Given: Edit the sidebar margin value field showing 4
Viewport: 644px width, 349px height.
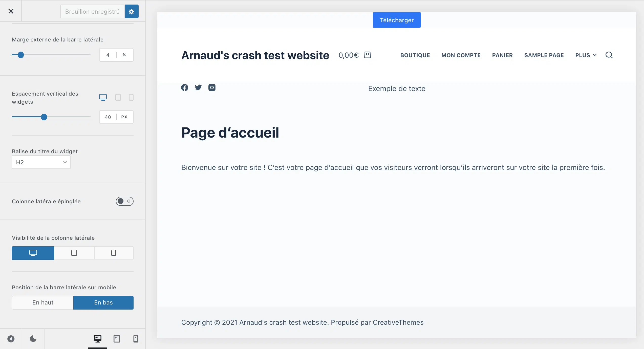Looking at the screenshot, I should 108,55.
